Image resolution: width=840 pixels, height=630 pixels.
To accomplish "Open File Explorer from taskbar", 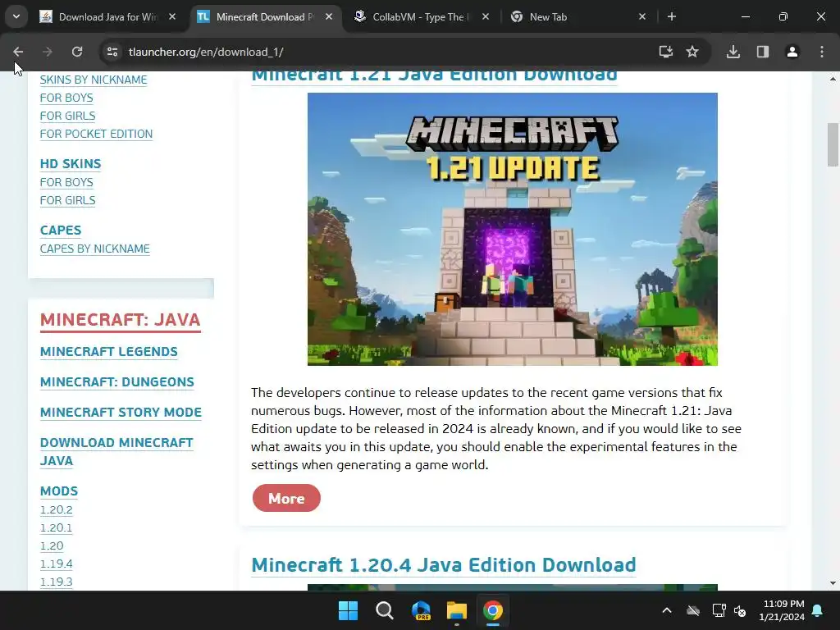I will (457, 610).
